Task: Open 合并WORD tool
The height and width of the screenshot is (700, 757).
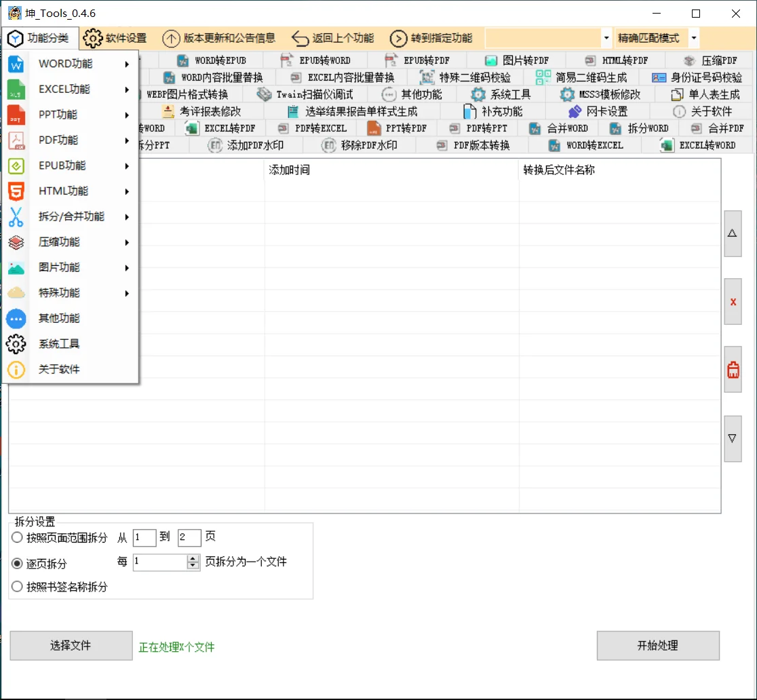Action: (558, 128)
